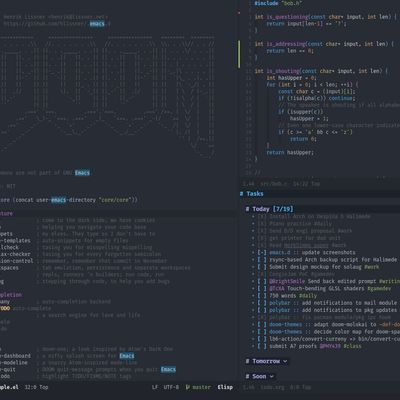
Task: Click the #gamedev tag
Action: [x=379, y=289]
